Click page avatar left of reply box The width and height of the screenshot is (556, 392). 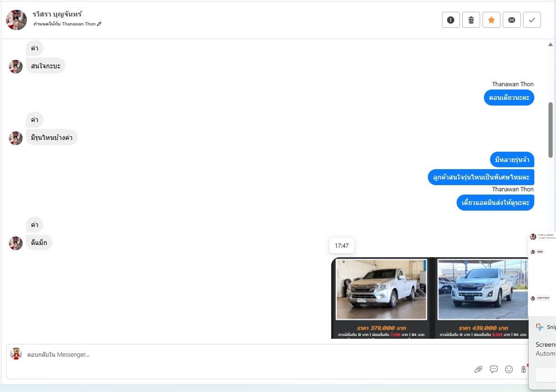pos(16,353)
